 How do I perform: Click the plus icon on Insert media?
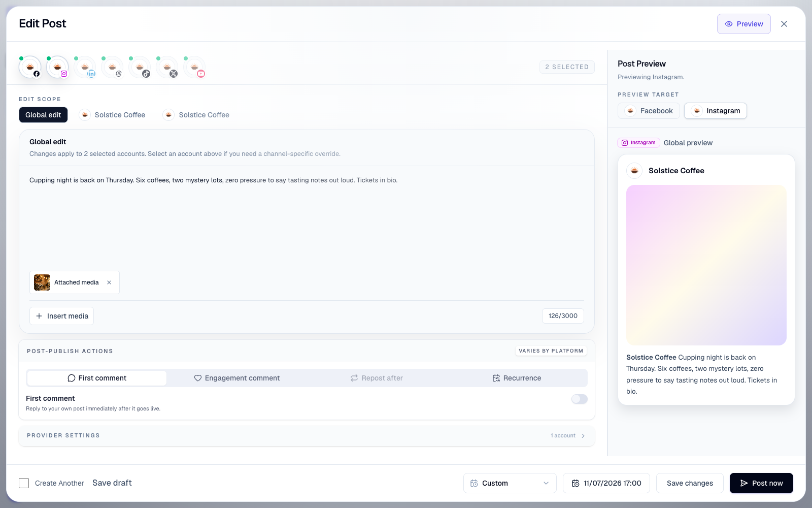tap(39, 316)
